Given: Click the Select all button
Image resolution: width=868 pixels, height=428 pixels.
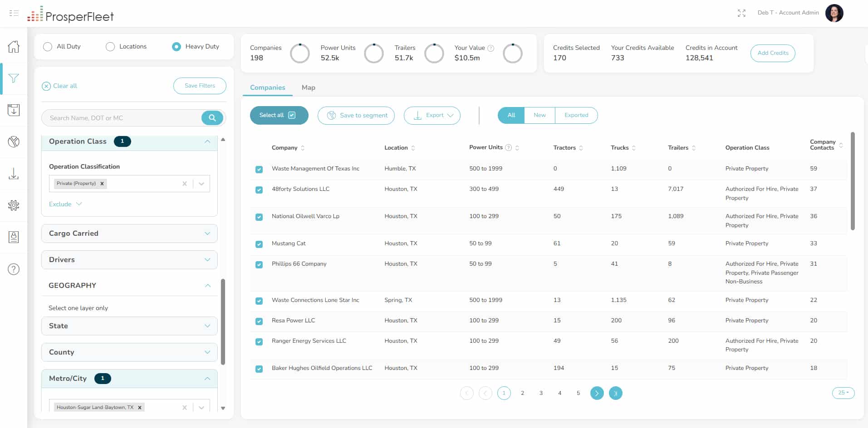Looking at the screenshot, I should [x=279, y=115].
